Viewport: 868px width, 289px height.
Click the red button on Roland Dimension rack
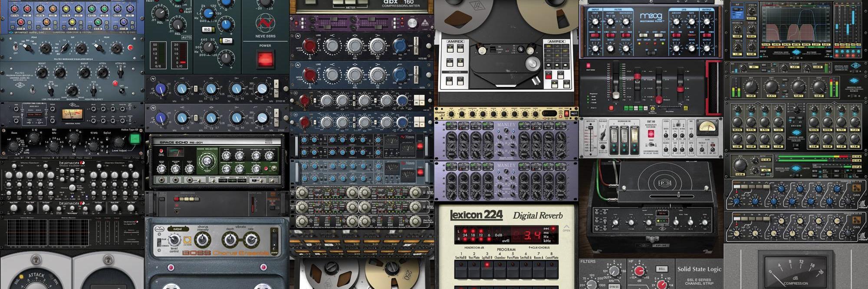point(176,199)
